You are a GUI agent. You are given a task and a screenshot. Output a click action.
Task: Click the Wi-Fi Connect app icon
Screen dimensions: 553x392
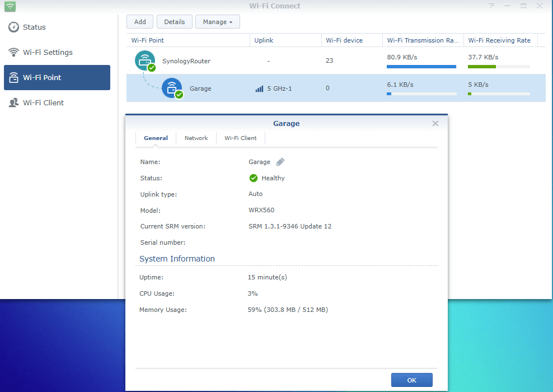(10, 6)
